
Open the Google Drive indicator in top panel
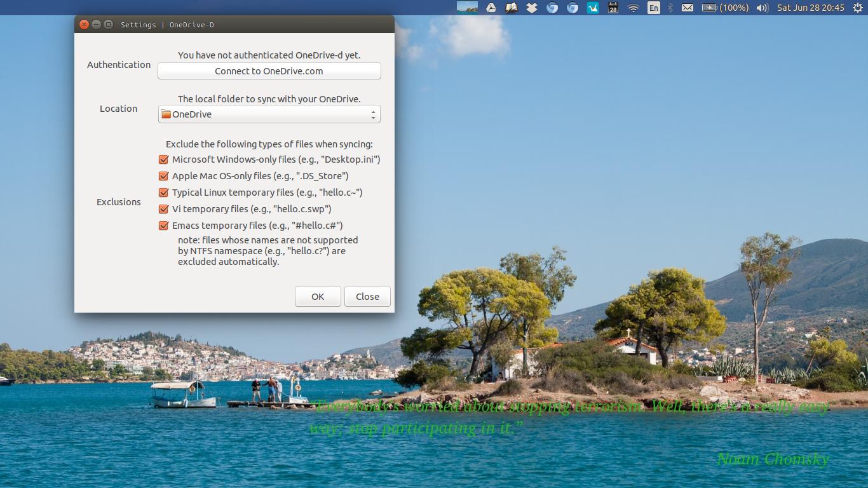[x=491, y=8]
